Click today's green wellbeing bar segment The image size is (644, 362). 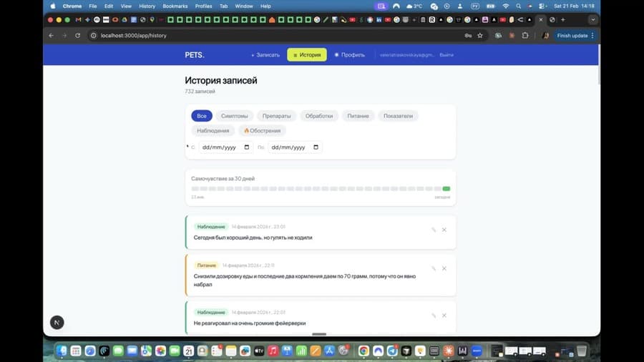click(x=447, y=189)
